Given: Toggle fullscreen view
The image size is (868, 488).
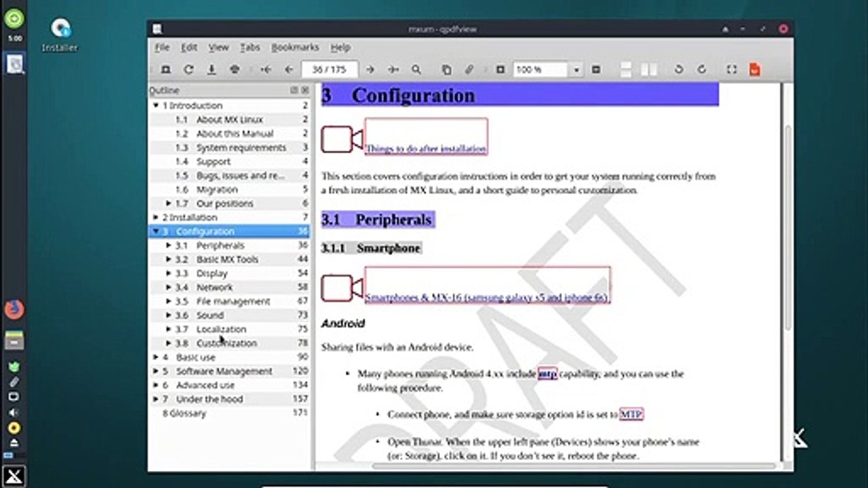Looking at the screenshot, I should click(732, 70).
